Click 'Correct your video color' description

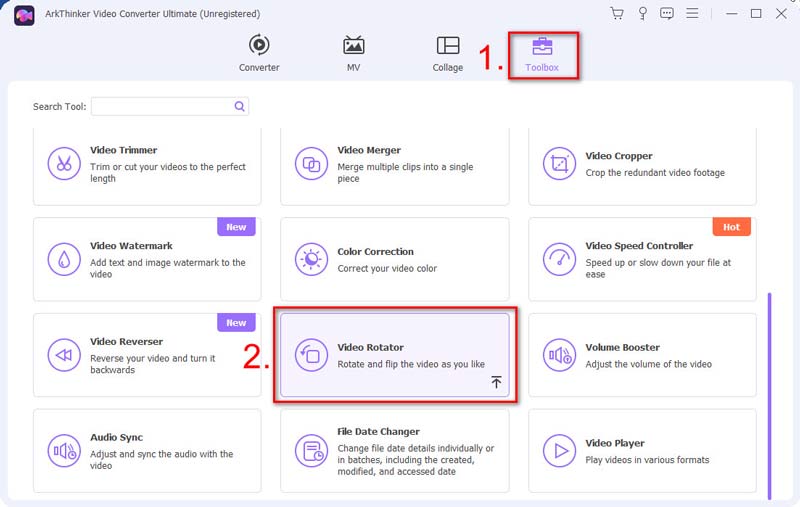click(x=387, y=268)
